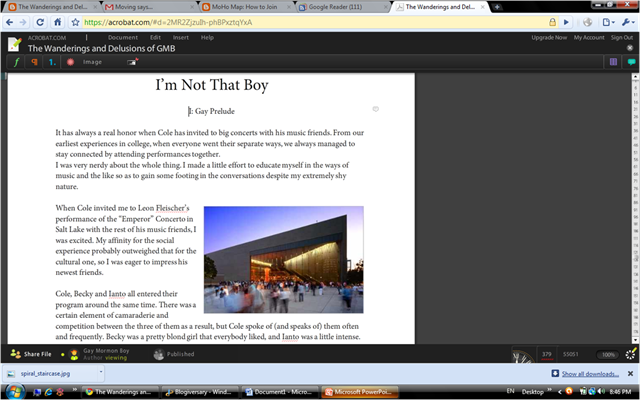Screen dimensions: 640x400
Task: Reload the page with the refresh icon
Action: coord(40,22)
